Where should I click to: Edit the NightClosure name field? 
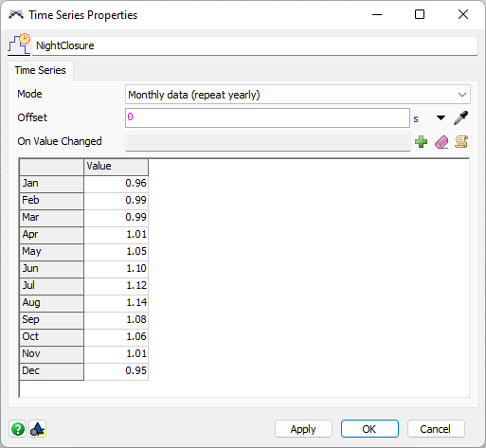[255, 45]
